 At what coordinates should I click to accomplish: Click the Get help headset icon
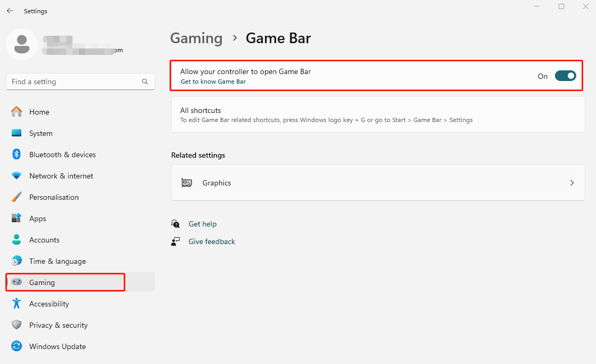pos(175,224)
